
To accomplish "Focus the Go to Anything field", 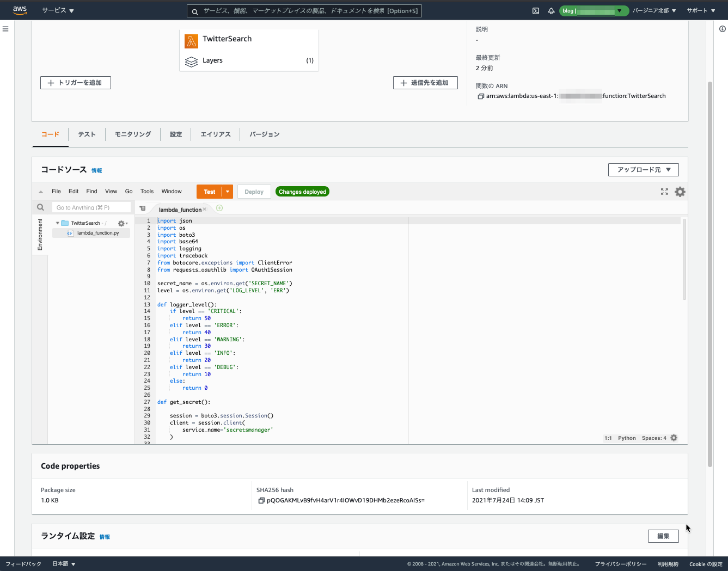I will coord(91,207).
